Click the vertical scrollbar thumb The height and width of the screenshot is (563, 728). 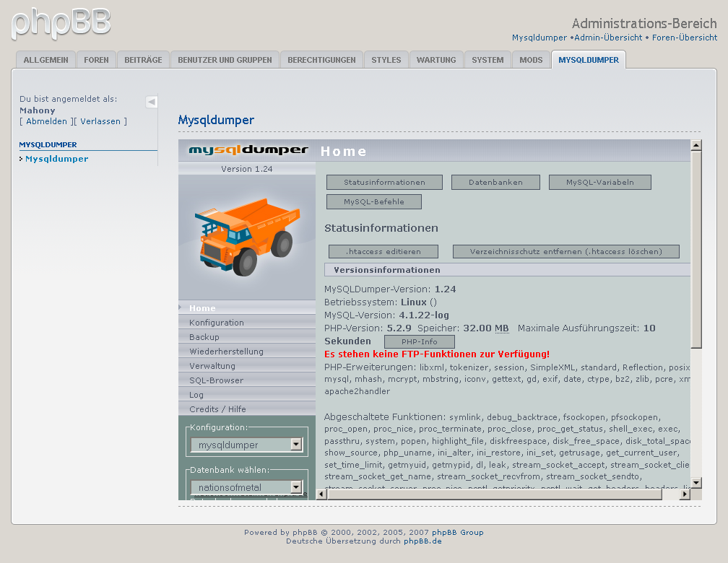point(696,249)
